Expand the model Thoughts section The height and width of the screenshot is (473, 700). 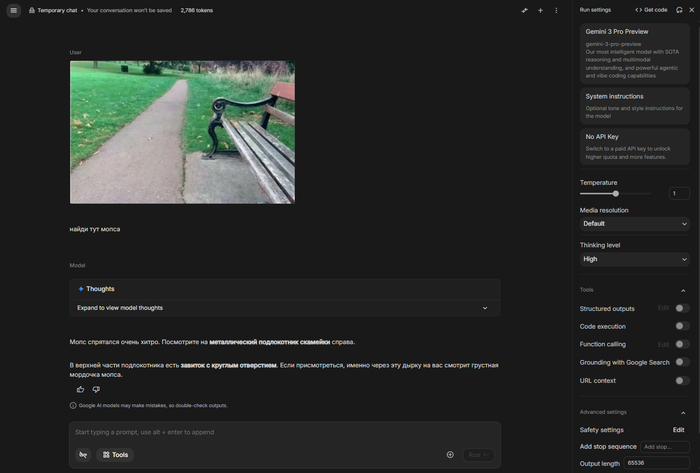click(285, 308)
